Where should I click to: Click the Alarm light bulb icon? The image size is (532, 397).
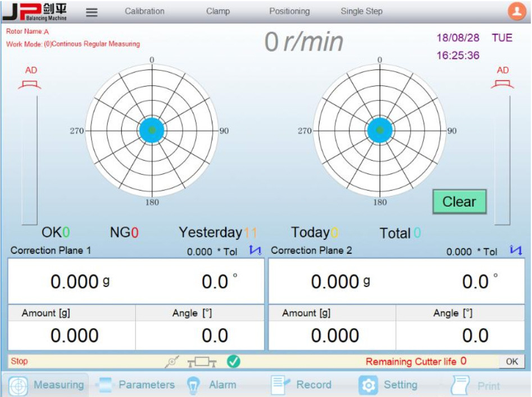point(193,386)
